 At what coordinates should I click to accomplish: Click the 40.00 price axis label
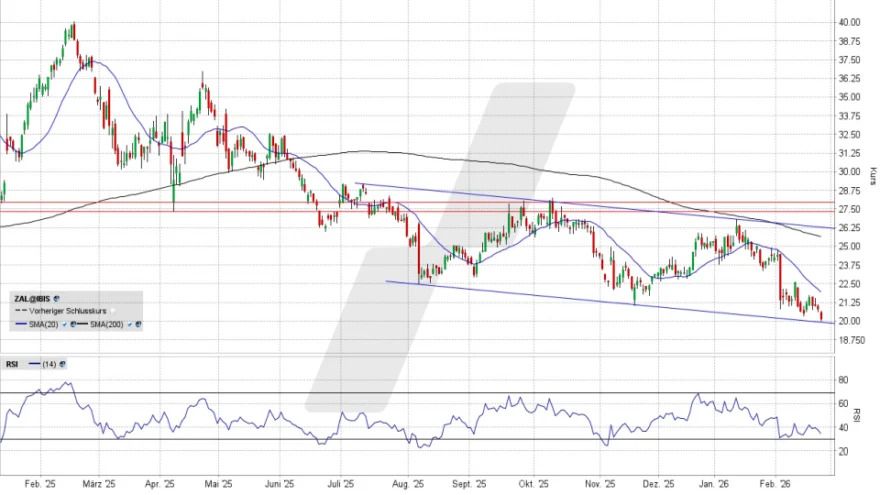click(x=848, y=22)
